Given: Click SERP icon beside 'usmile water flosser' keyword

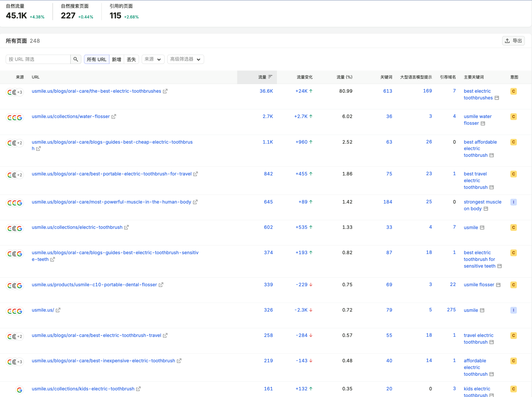Looking at the screenshot, I should point(483,123).
